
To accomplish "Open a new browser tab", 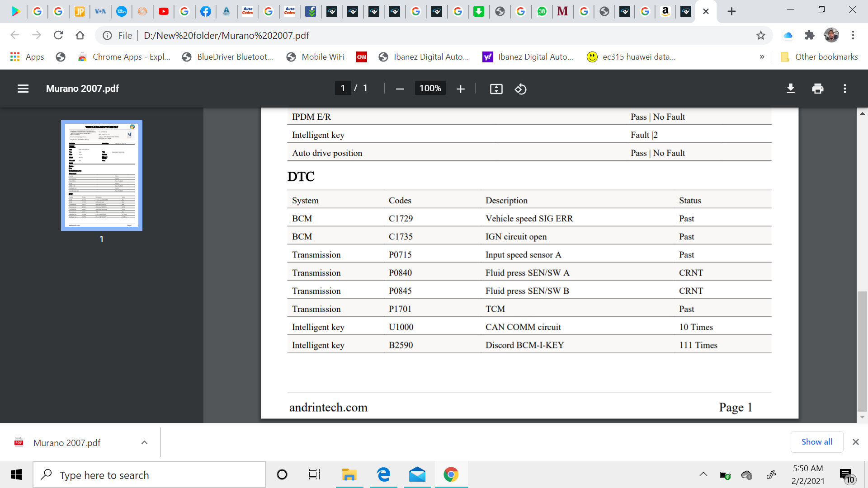I will tap(731, 11).
